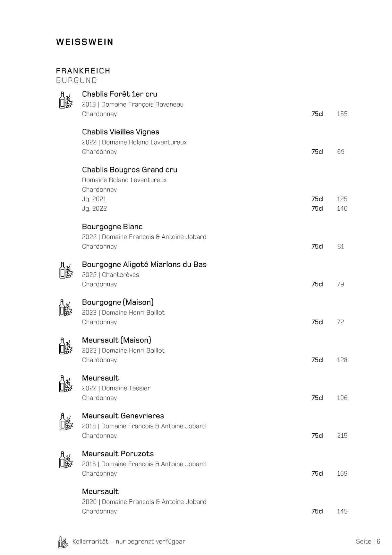Click the Jg. 2022 vintage line
The height and width of the screenshot is (555, 392).
(94, 209)
